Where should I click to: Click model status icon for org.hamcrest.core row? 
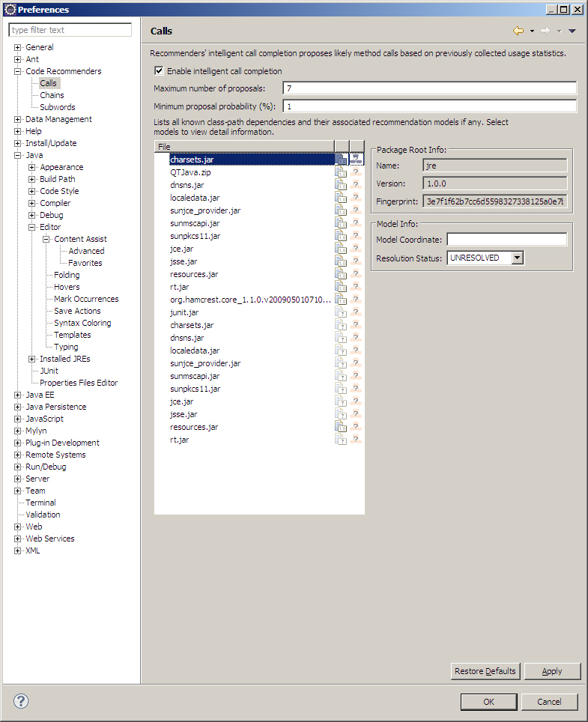pos(356,300)
